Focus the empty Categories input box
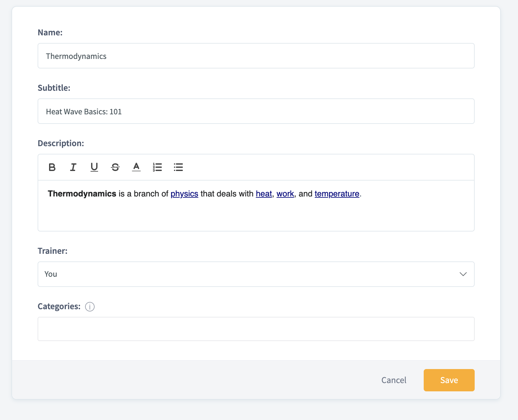The image size is (518, 420). [x=256, y=329]
